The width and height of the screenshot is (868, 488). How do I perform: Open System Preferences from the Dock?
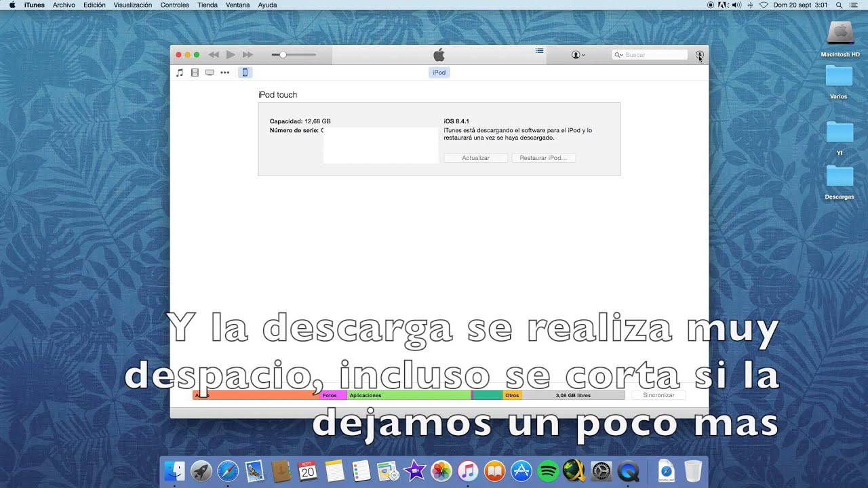(x=601, y=470)
